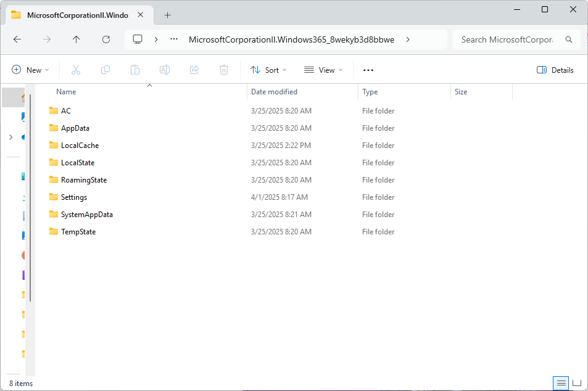The height and width of the screenshot is (391, 588).
Task: Select the Settings folder name
Action: 74,197
